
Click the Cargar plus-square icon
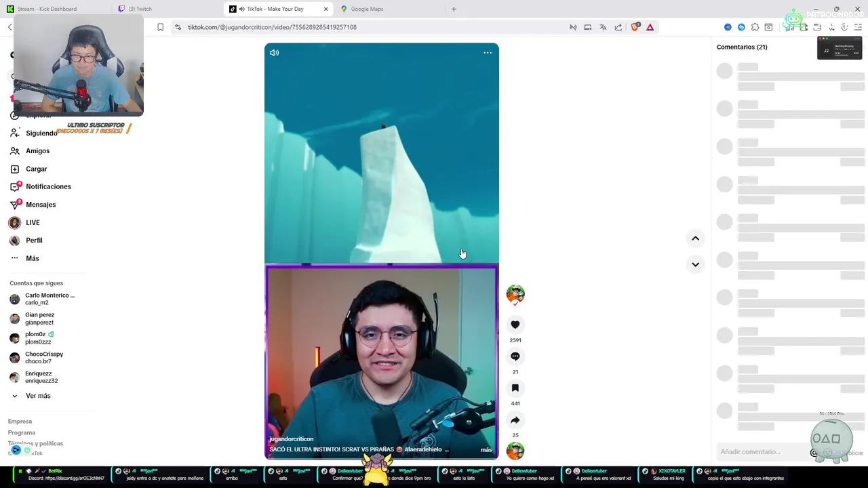pyautogui.click(x=15, y=169)
